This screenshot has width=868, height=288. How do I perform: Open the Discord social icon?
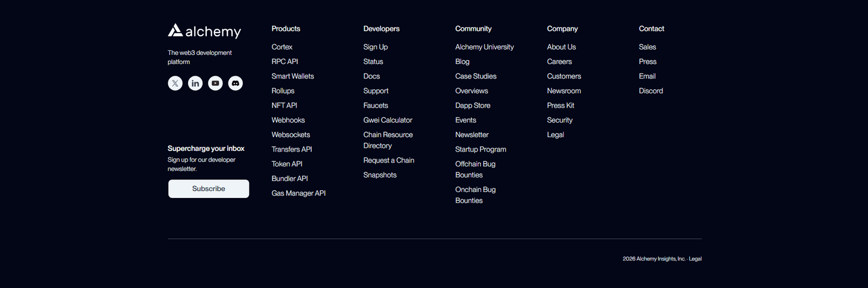236,83
